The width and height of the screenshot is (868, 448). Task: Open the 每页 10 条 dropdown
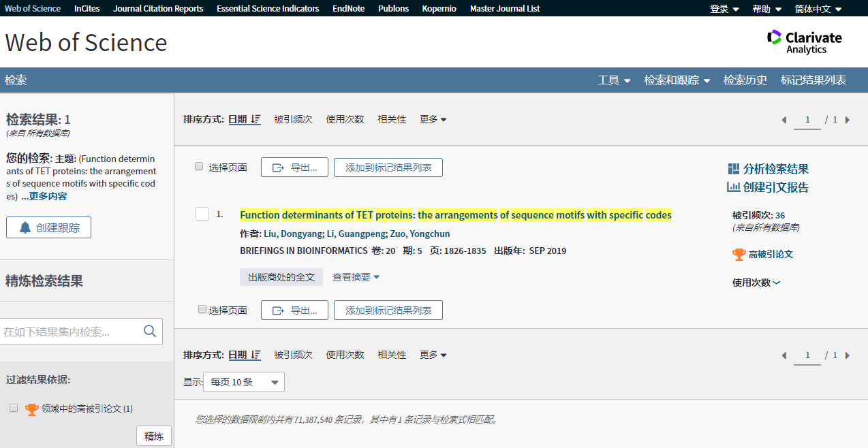click(244, 382)
